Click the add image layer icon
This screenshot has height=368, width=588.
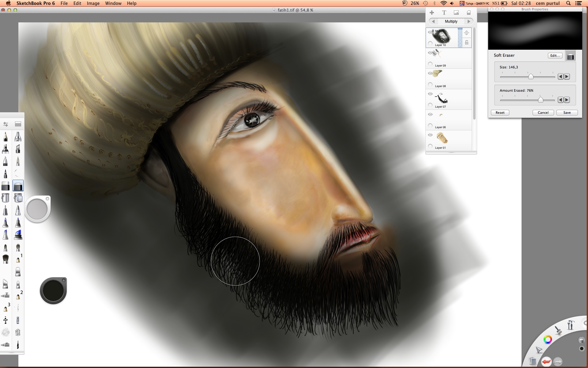click(456, 13)
